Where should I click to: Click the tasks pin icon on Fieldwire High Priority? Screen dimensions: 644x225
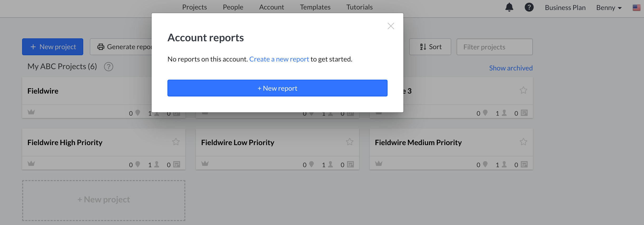[x=138, y=165]
